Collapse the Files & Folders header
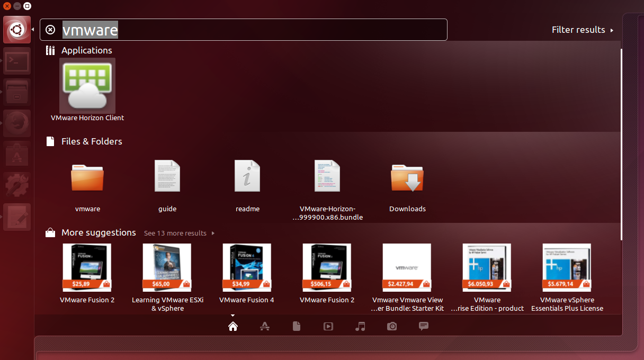The height and width of the screenshot is (360, 644). click(84, 141)
